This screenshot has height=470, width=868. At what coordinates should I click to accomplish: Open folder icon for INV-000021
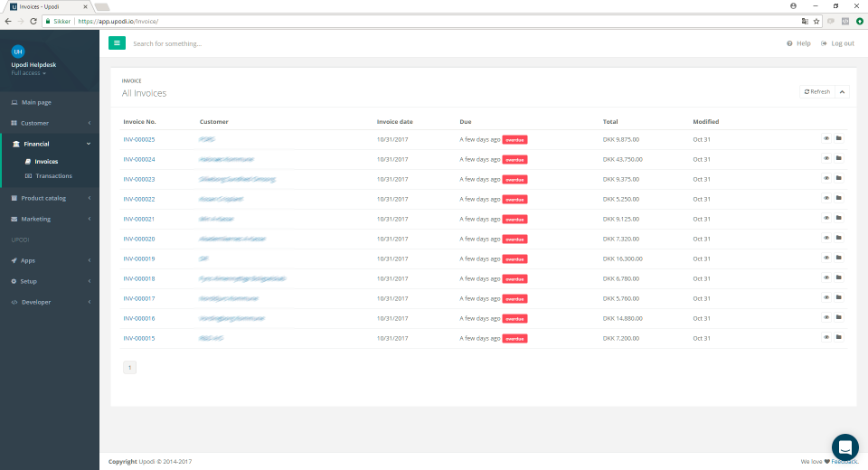click(x=839, y=219)
